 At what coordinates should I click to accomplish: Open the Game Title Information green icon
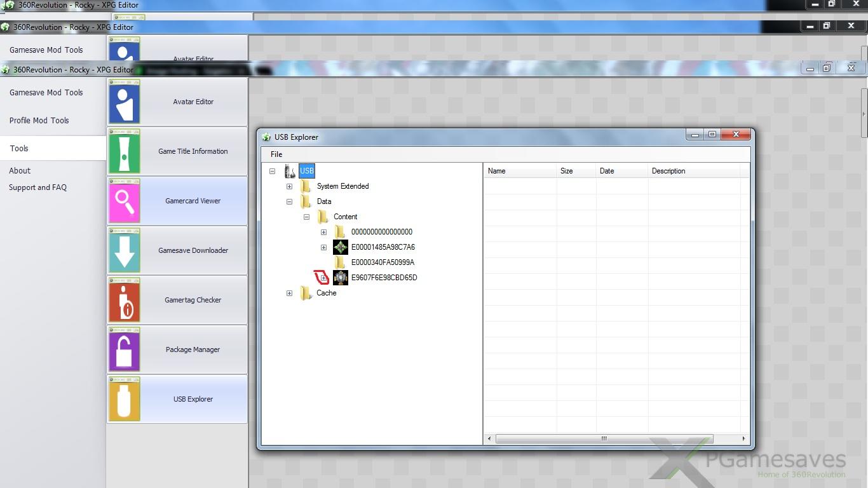pos(124,151)
